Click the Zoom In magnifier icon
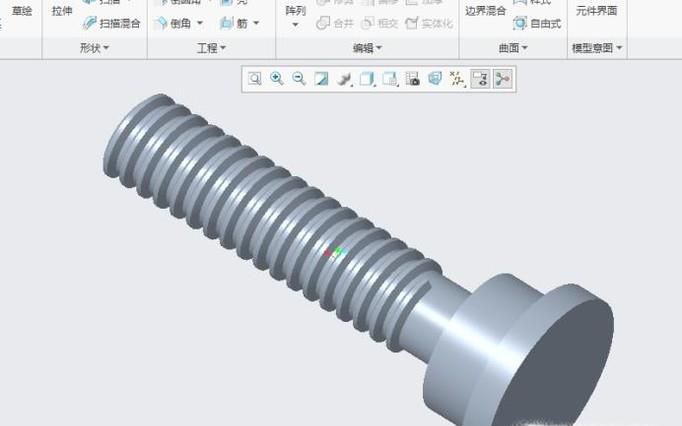 [x=277, y=79]
